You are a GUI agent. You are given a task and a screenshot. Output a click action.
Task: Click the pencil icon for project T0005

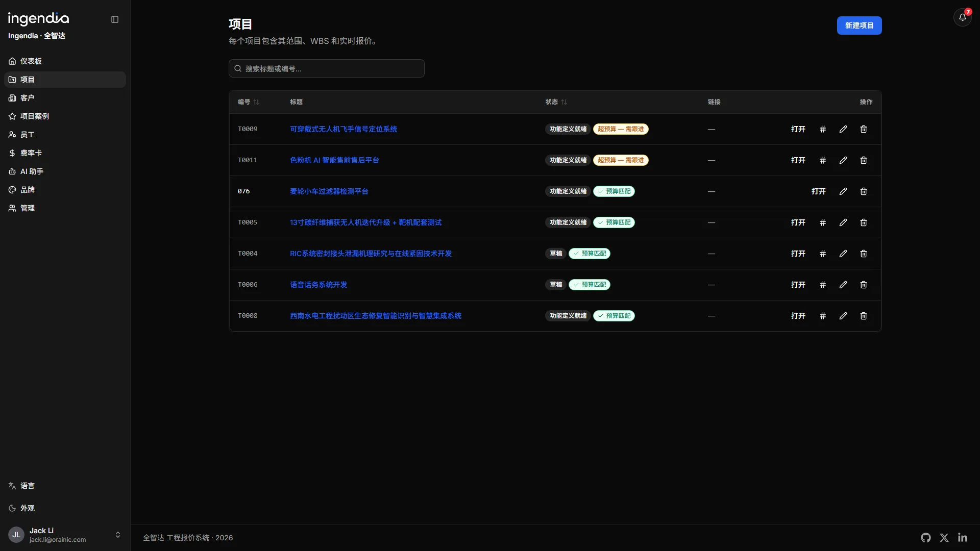(x=843, y=222)
